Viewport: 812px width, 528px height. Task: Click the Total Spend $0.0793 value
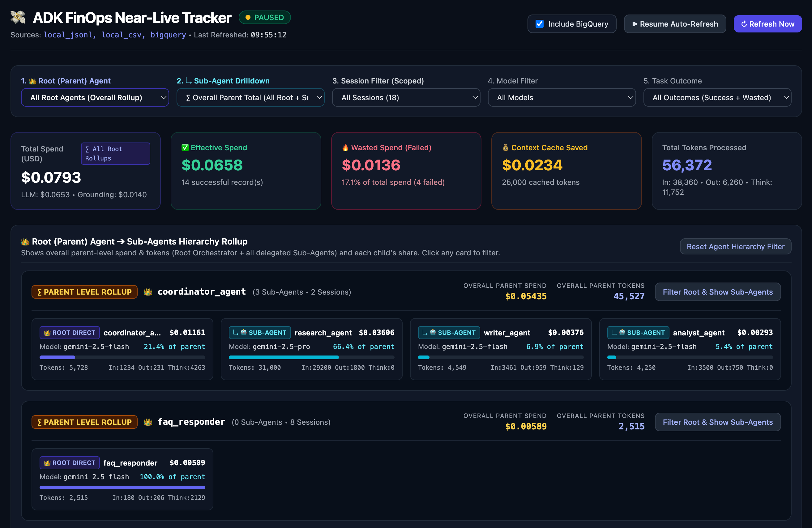(x=51, y=177)
